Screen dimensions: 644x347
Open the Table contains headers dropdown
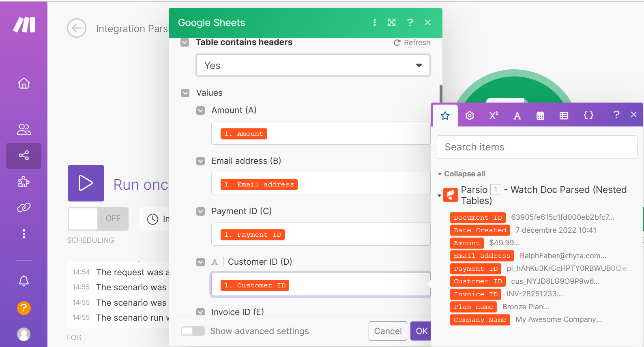[x=313, y=65]
